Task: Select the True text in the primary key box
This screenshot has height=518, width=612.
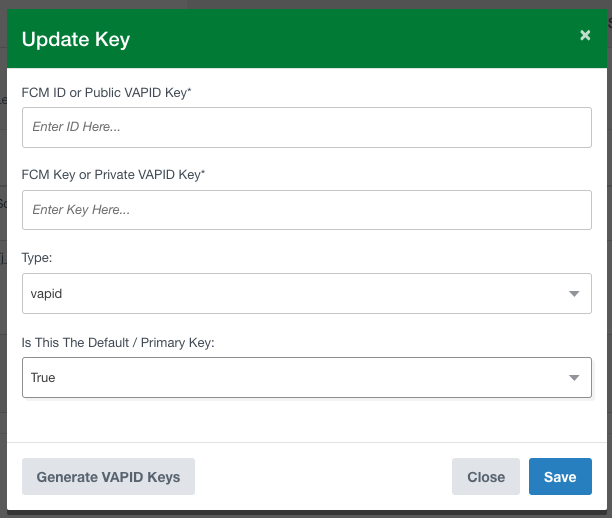Action: point(44,378)
